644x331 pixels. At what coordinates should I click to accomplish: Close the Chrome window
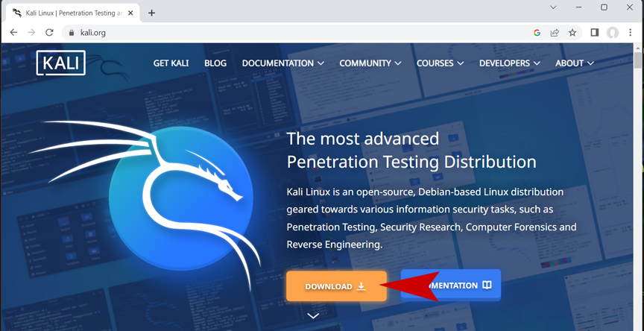tap(630, 7)
